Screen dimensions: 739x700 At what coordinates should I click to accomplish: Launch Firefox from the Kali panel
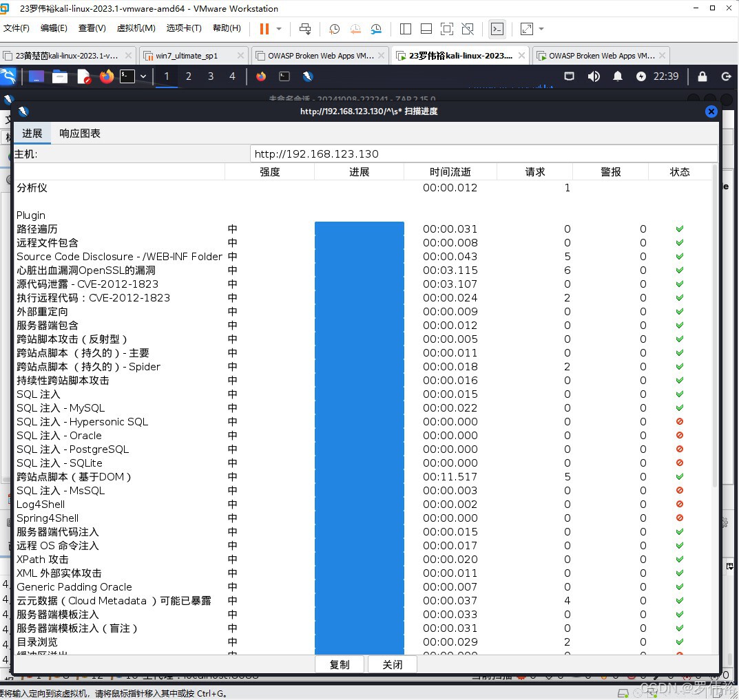tap(107, 76)
